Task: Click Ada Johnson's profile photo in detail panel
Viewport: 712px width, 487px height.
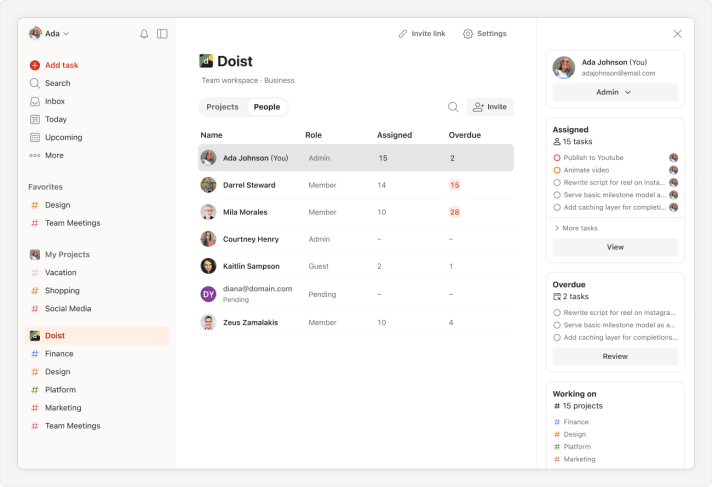Action: (x=564, y=68)
